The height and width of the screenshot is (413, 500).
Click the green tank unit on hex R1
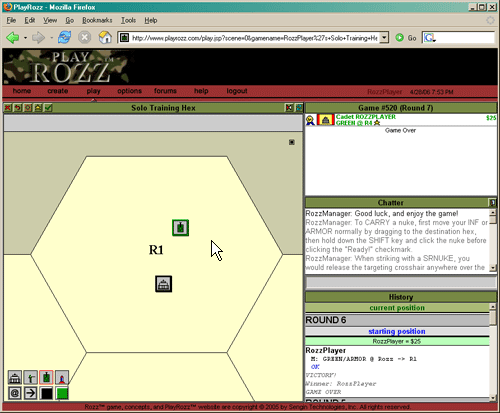pyautogui.click(x=180, y=228)
